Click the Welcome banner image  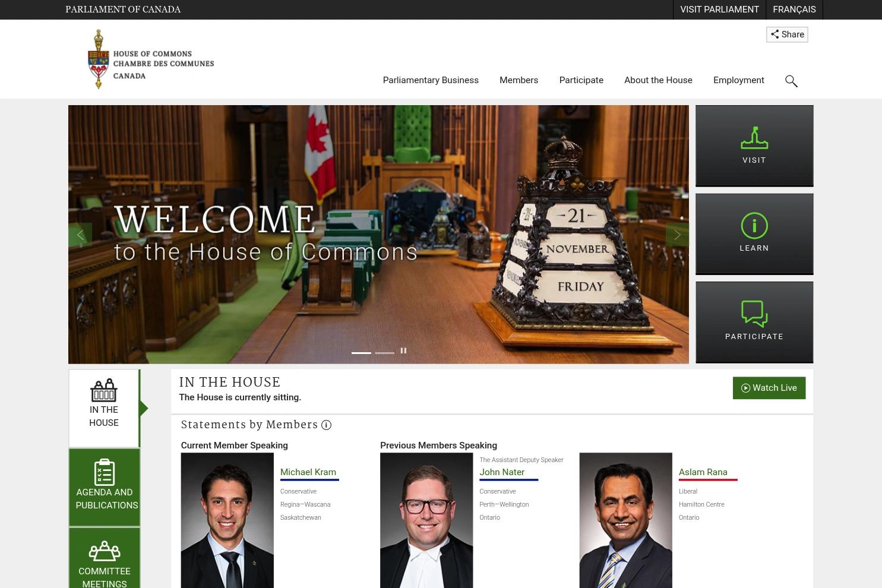tap(378, 234)
